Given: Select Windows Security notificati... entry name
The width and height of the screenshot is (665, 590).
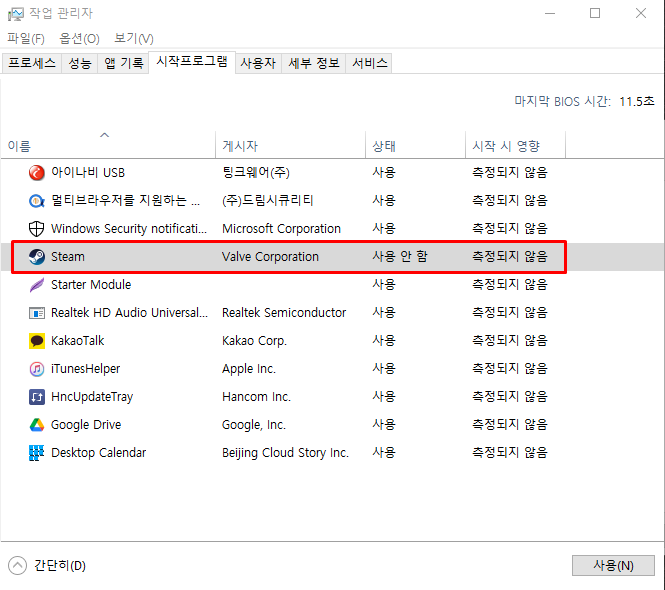Looking at the screenshot, I should 129,229.
